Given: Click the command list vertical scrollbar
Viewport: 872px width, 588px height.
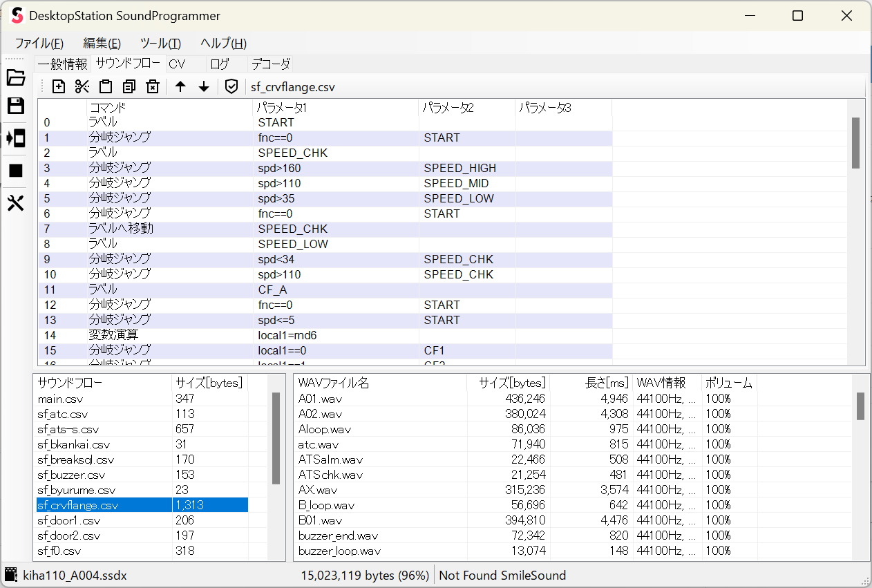Looking at the screenshot, I should 855,143.
